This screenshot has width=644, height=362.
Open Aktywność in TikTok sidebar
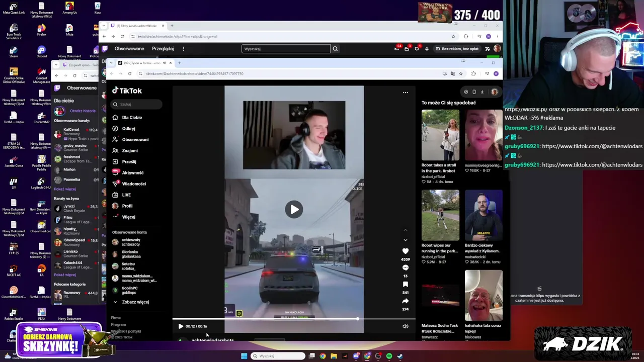128,172
